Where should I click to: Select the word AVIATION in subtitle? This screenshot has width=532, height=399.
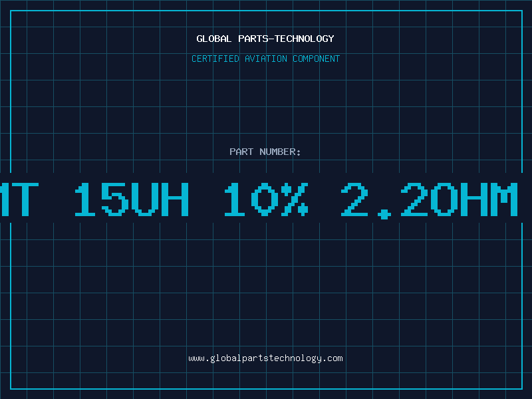[265, 59]
